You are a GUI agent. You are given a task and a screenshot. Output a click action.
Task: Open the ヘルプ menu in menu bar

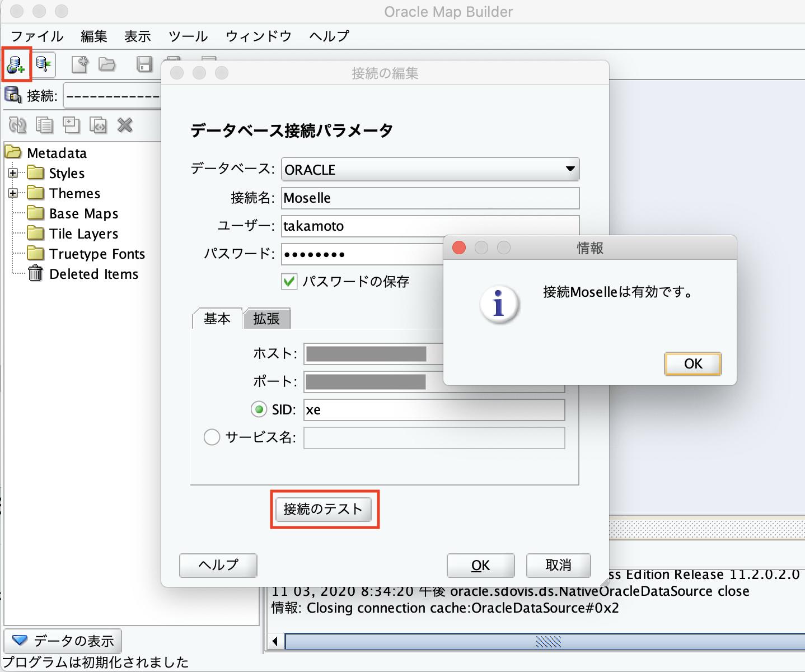click(329, 36)
